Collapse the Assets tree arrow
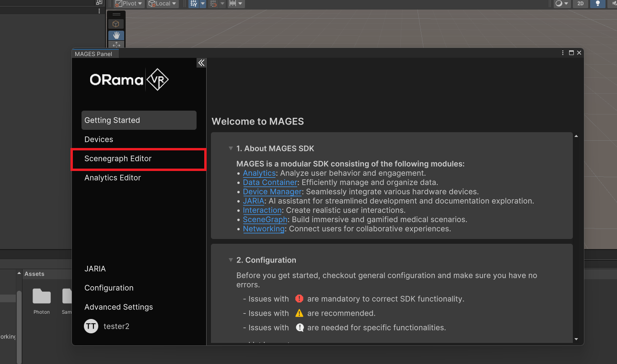The height and width of the screenshot is (364, 617). point(20,273)
